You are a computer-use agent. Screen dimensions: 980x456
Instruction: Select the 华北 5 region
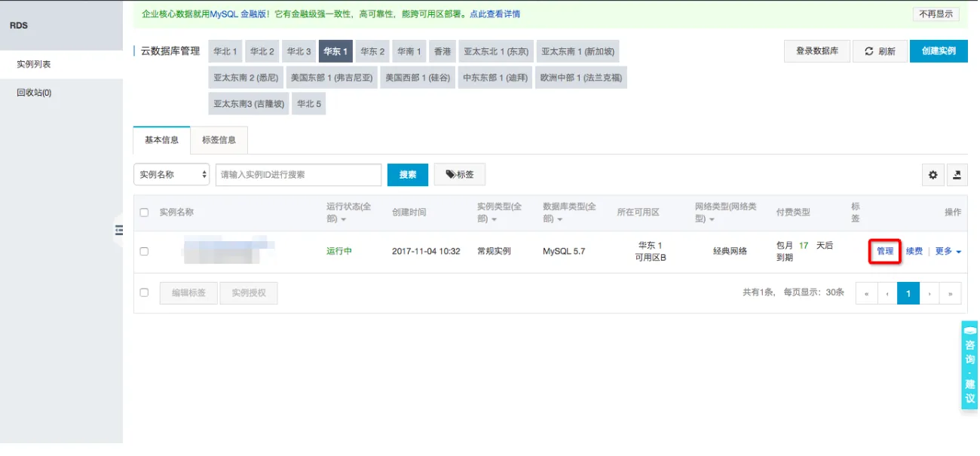pyautogui.click(x=309, y=104)
